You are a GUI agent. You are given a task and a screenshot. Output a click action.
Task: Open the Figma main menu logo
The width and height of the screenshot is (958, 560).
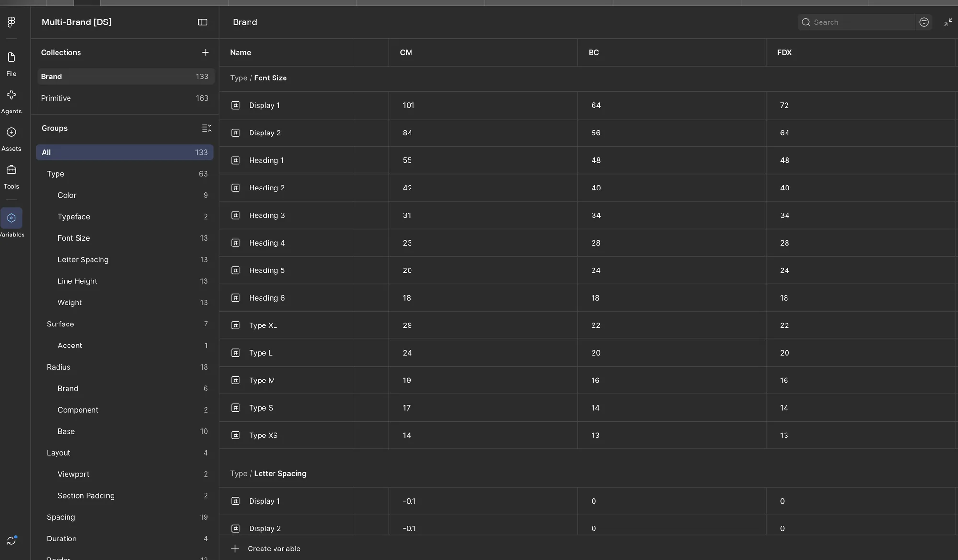click(x=11, y=22)
